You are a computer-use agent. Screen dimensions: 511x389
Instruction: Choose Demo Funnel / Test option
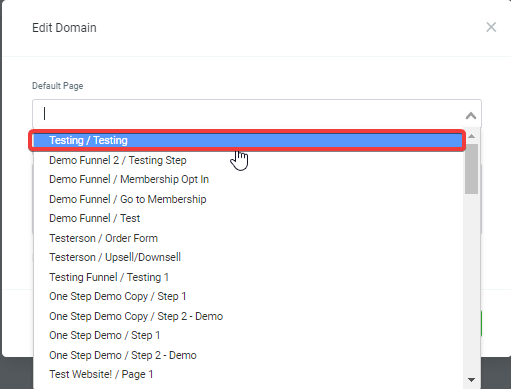tap(248, 218)
